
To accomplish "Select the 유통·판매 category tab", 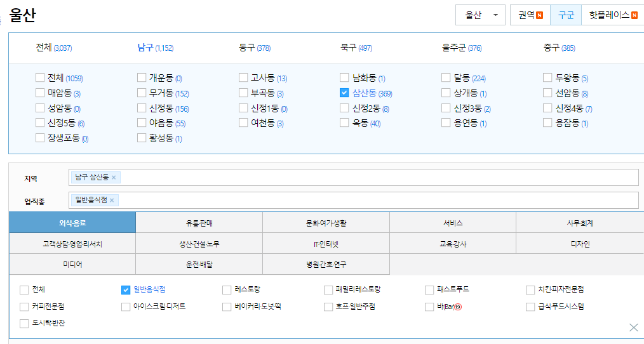I will click(199, 223).
